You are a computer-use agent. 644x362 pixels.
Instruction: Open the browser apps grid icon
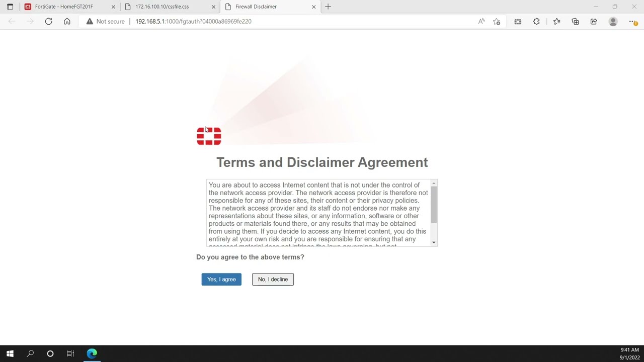(x=518, y=21)
